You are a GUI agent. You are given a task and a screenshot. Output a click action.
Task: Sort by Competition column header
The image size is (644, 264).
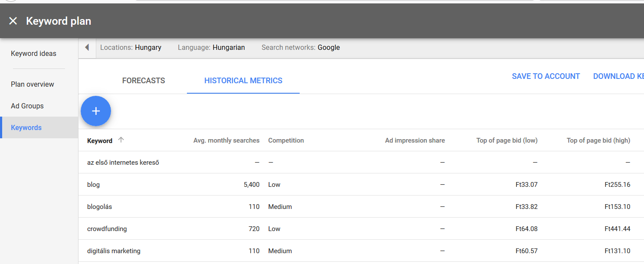point(286,140)
